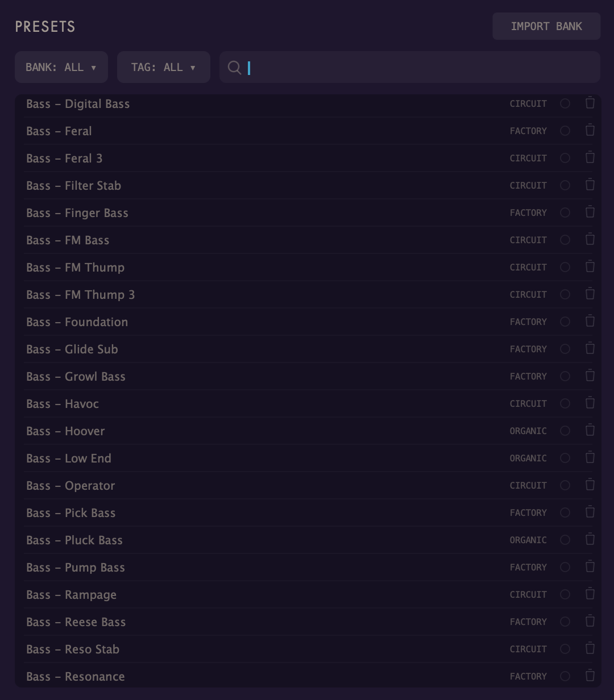Image resolution: width=614 pixels, height=700 pixels.
Task: Trash the Bass – Pick Bass preset
Action: pyautogui.click(x=590, y=512)
